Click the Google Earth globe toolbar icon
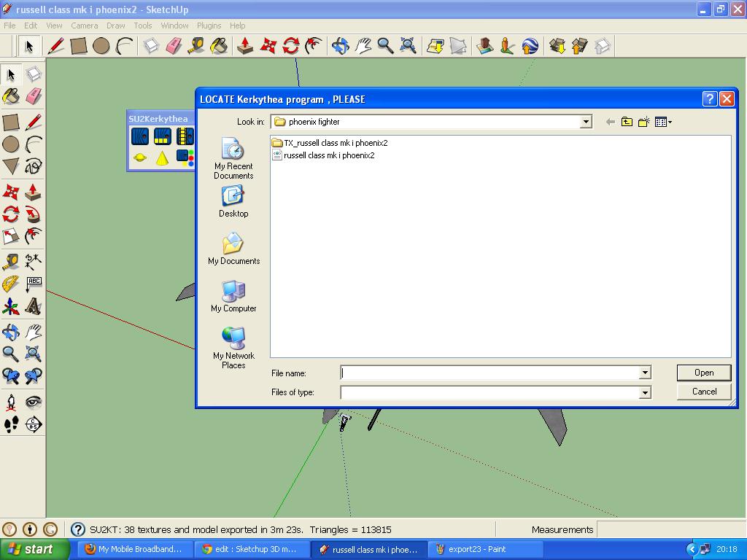This screenshot has height=560, width=747. click(x=530, y=46)
